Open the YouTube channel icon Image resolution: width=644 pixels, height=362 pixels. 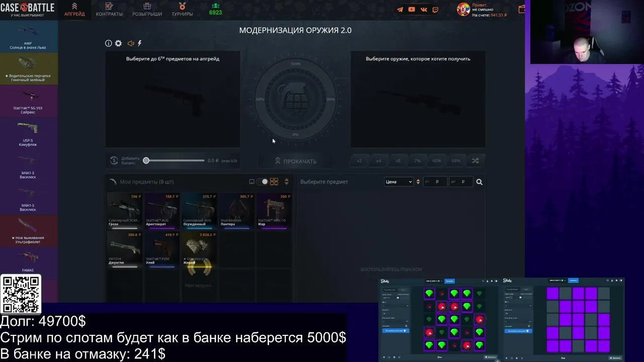click(x=412, y=10)
